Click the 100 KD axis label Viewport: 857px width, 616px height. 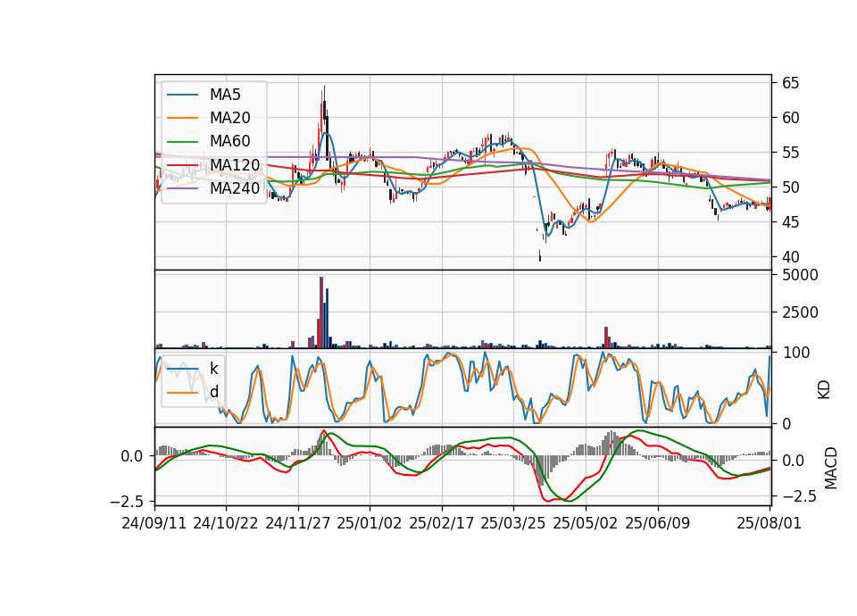(796, 353)
